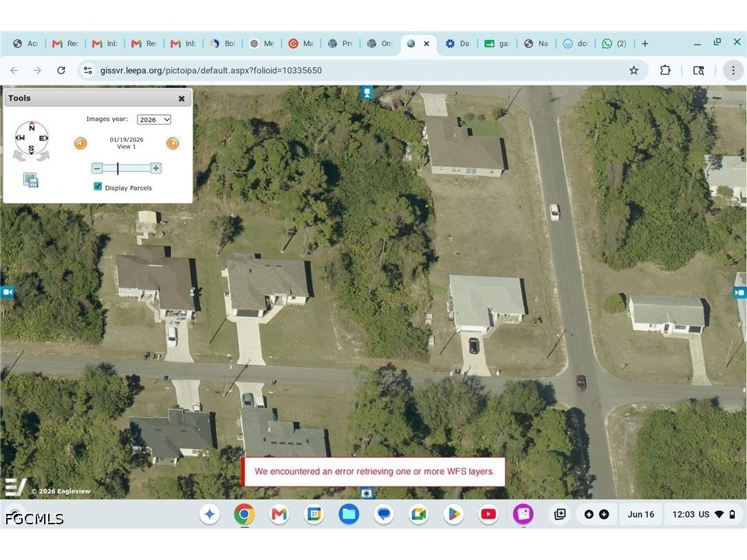
Task: Switch to the 'Da' tab
Action: (458, 43)
